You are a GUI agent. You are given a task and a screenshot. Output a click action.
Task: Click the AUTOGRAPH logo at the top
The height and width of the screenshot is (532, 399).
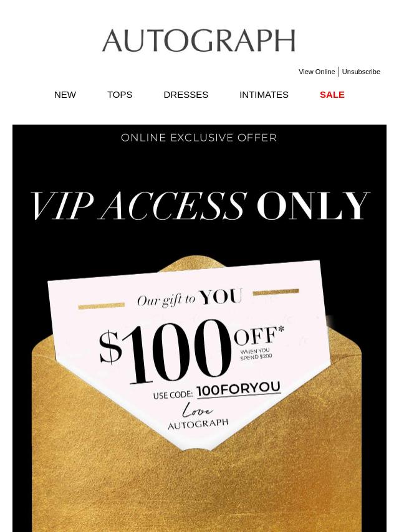click(x=199, y=40)
